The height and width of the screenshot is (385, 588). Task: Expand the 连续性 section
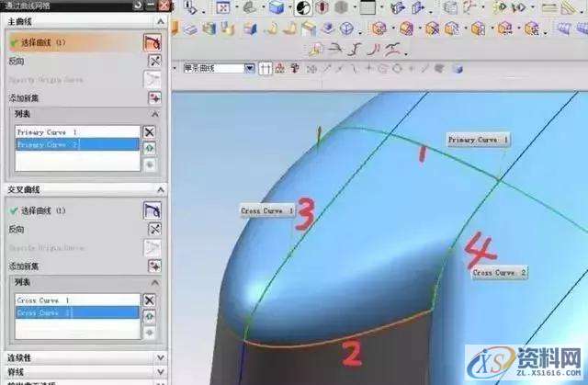(162, 357)
